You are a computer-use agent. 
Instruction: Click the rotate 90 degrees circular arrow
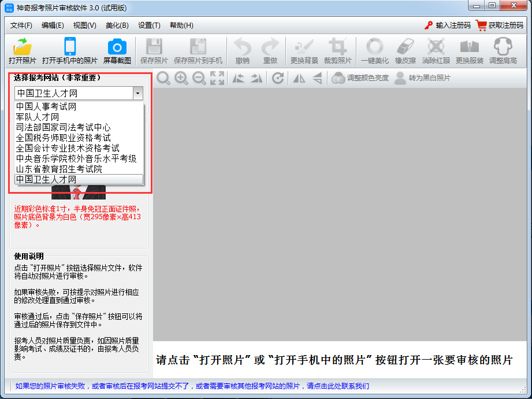(x=277, y=78)
